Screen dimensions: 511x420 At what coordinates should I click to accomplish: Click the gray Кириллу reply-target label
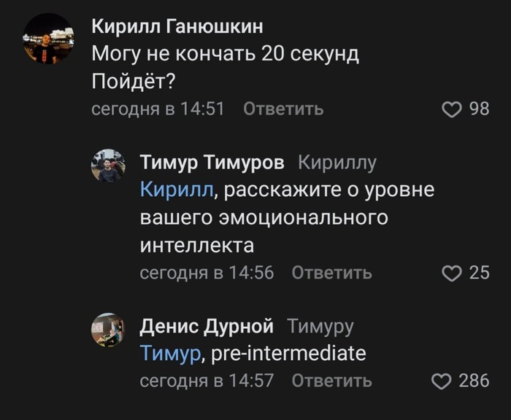[x=338, y=163]
